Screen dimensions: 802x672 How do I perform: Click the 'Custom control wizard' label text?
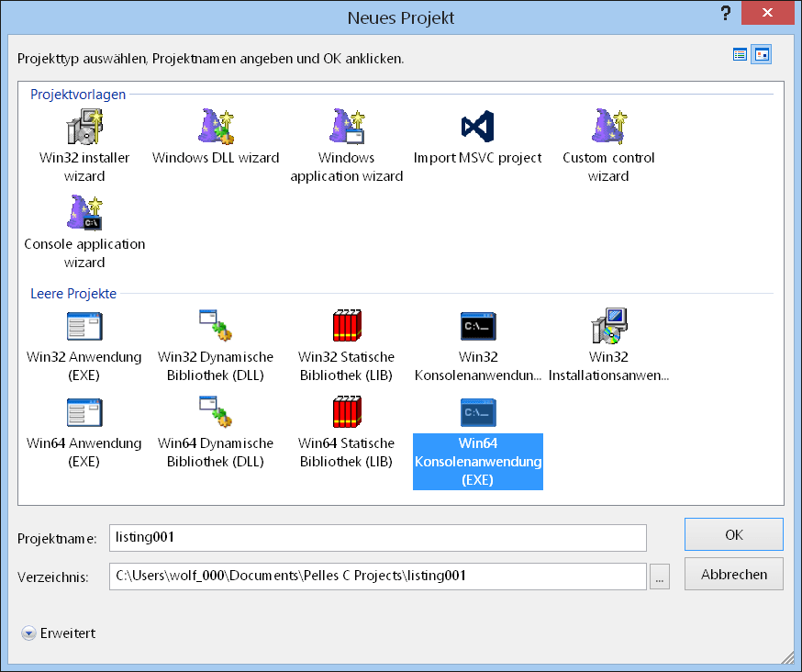click(x=608, y=167)
